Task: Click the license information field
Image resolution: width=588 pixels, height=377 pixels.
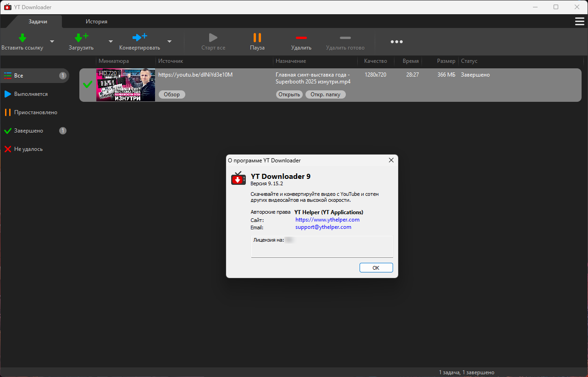Action: 322,247
